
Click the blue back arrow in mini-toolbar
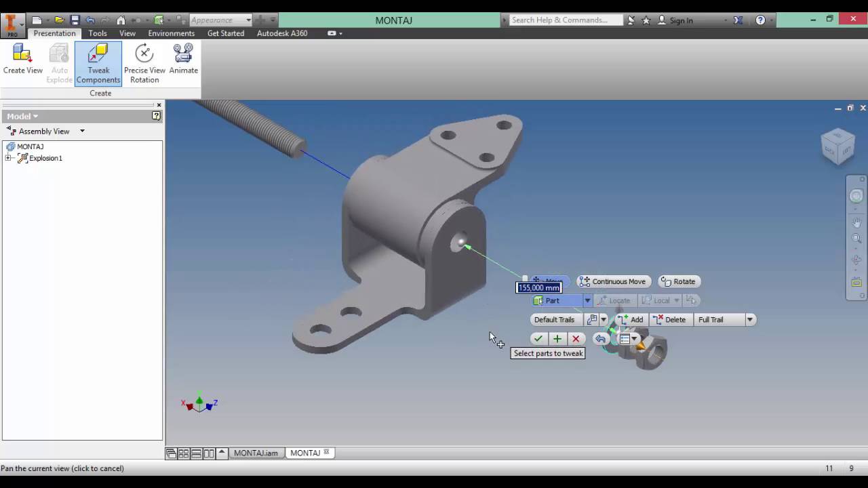click(600, 339)
